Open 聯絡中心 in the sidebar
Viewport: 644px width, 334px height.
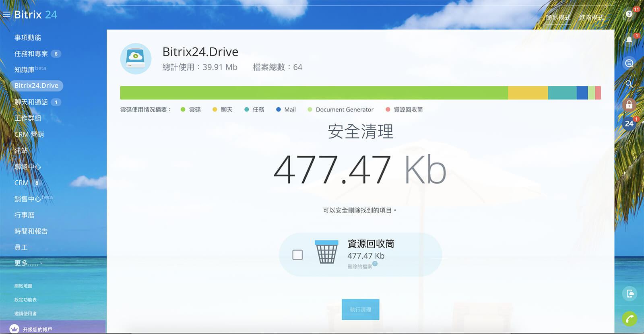tap(28, 167)
